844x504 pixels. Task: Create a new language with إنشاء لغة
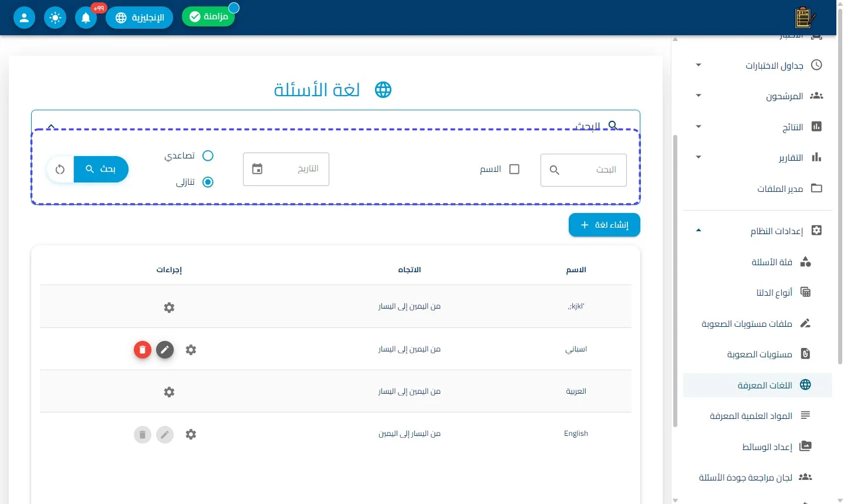tap(605, 225)
